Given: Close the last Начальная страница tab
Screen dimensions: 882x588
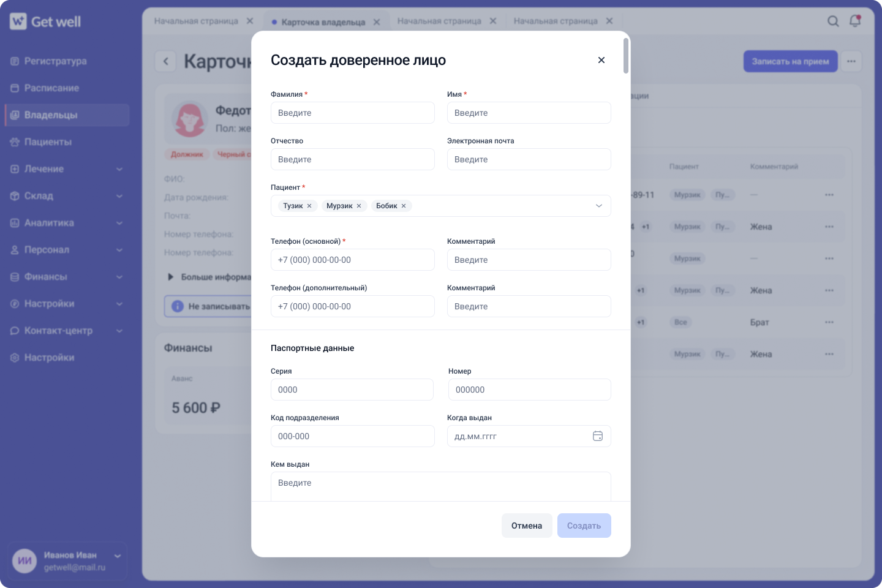Looking at the screenshot, I should (609, 21).
